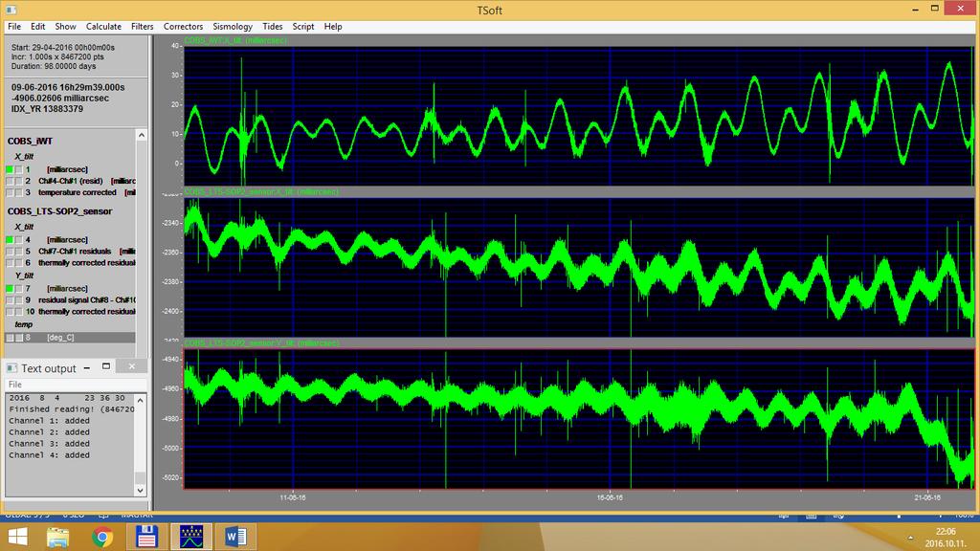This screenshot has width=980, height=551.
Task: Open the Windows Start menu
Action: pyautogui.click(x=17, y=537)
